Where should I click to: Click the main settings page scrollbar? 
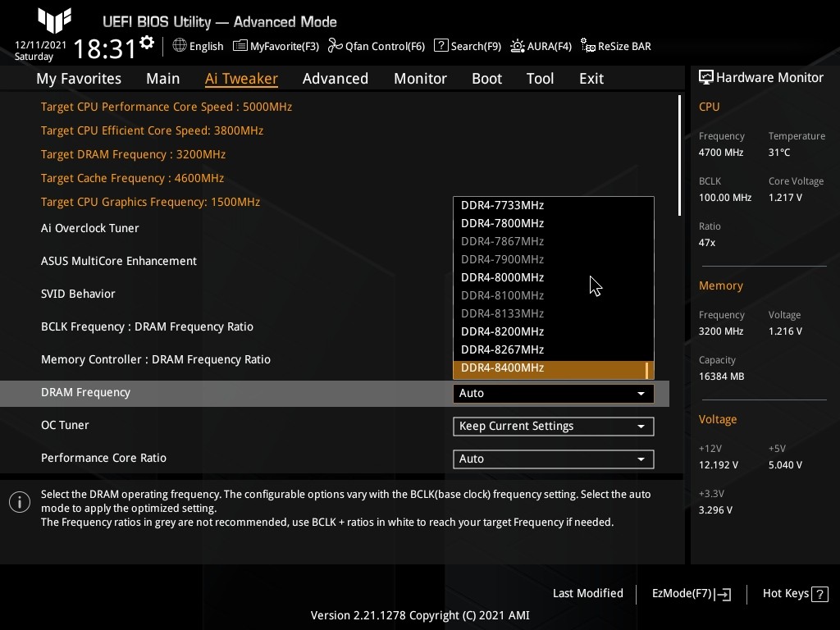(680, 156)
